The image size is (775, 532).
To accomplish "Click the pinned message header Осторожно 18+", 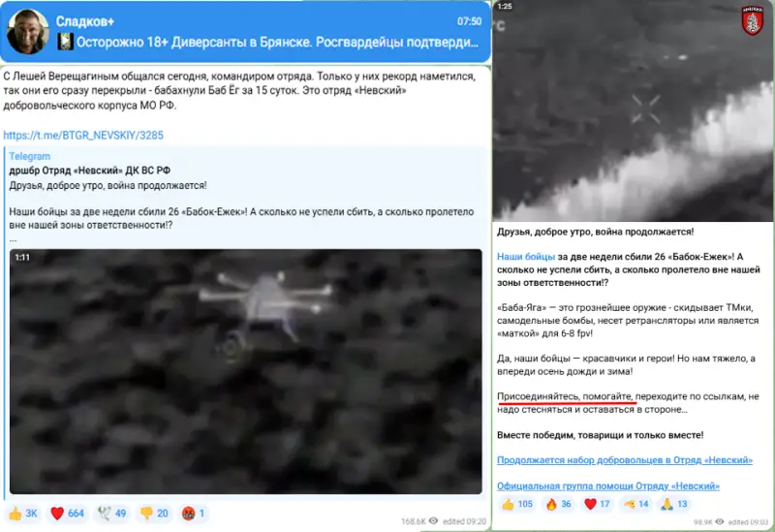I will 268,42.
